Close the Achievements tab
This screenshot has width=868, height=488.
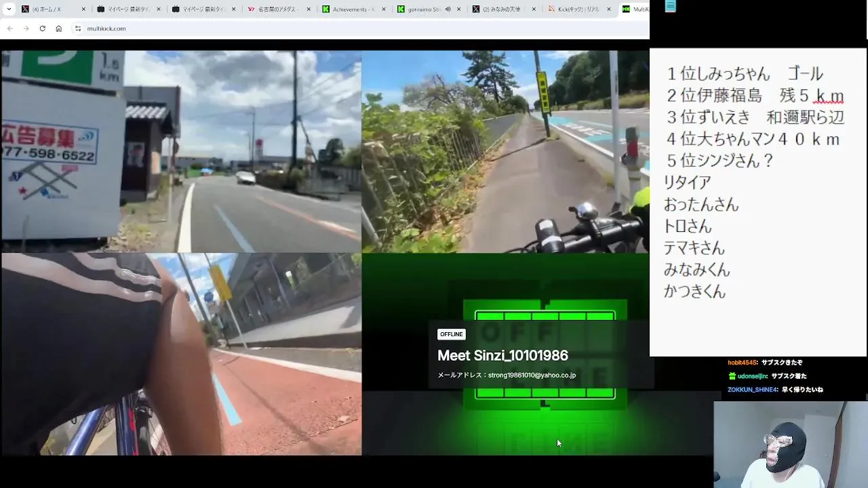[x=384, y=9]
